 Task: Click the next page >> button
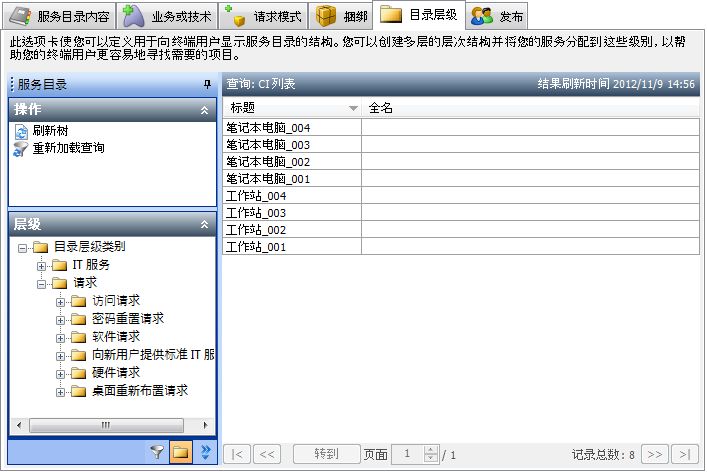click(655, 454)
